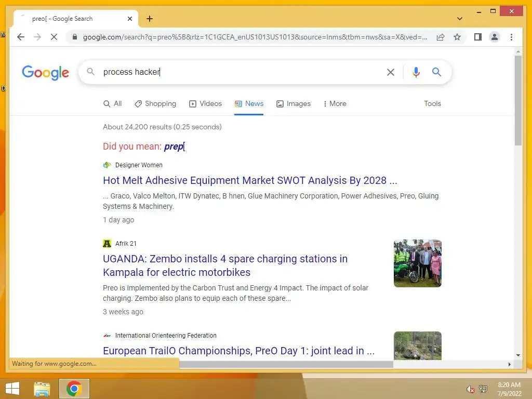
Task: Click the scroll up arrow
Action: [518, 51]
